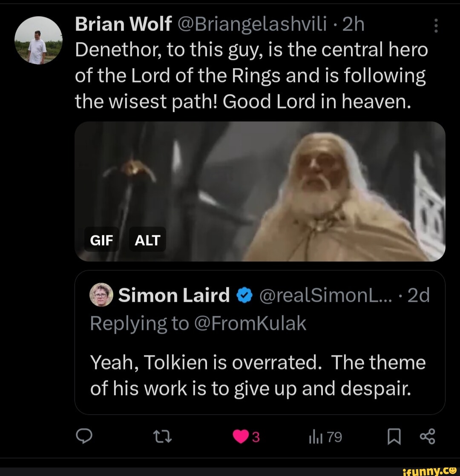The width and height of the screenshot is (460, 476).
Task: Open the quoted tweet about Tolkien overrated
Action: (x=260, y=375)
